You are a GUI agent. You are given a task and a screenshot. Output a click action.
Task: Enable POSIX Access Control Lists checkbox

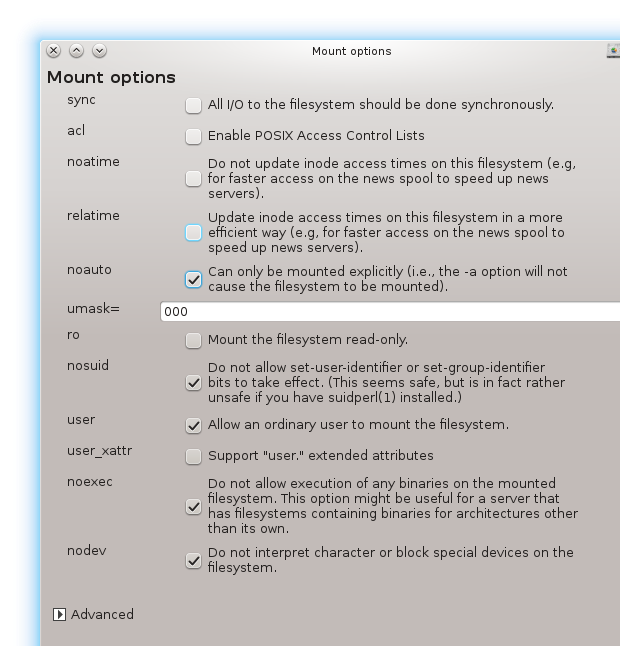(193, 136)
